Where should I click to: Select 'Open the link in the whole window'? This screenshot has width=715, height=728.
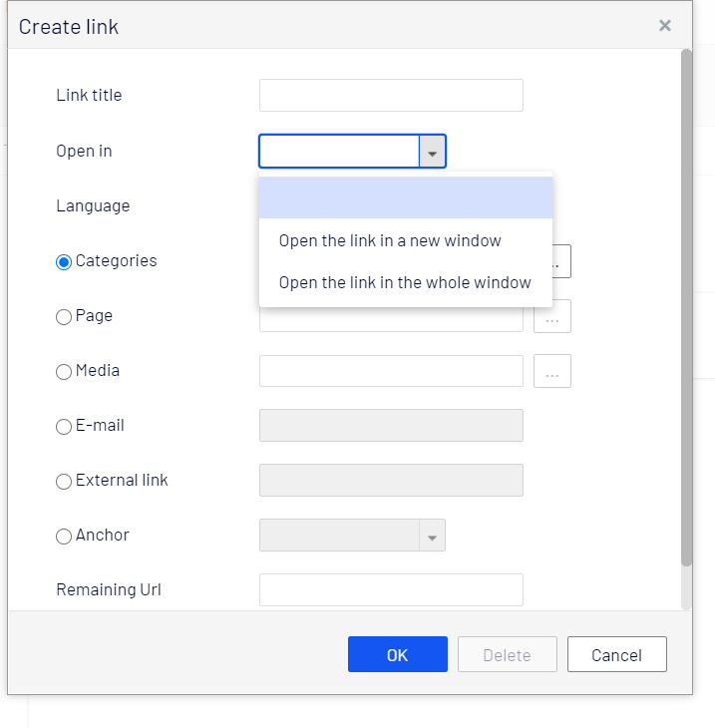[405, 282]
